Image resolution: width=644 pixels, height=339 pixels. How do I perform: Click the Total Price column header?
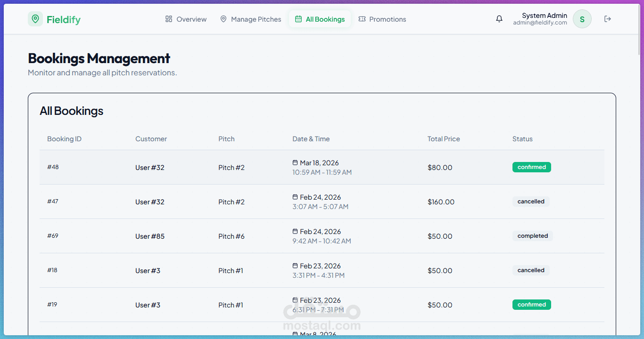[444, 139]
